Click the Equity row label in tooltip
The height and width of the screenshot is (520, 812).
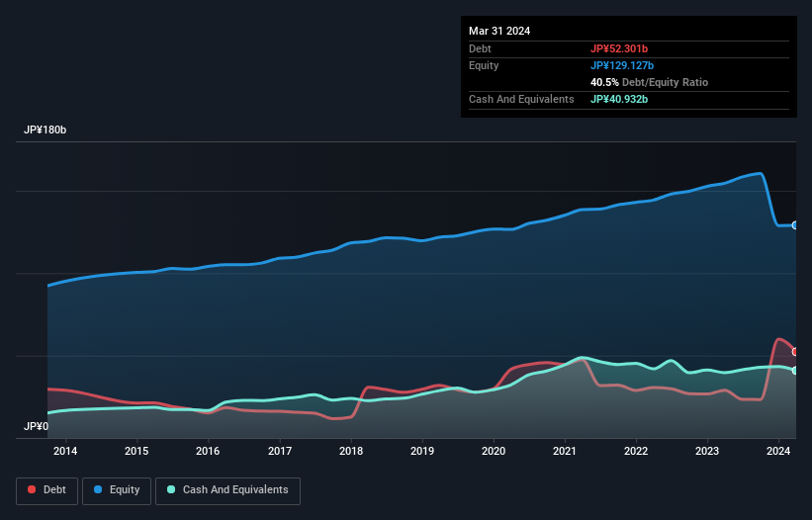[x=484, y=65]
